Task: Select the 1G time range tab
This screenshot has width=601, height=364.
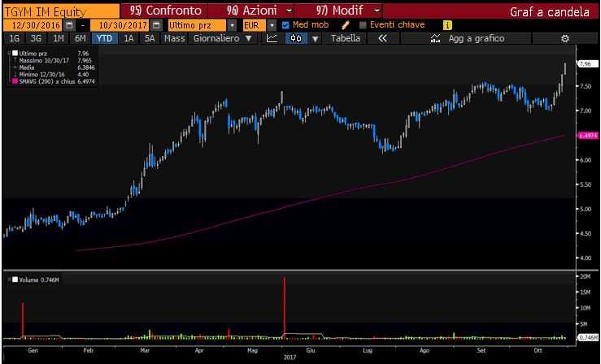Action: (x=14, y=38)
